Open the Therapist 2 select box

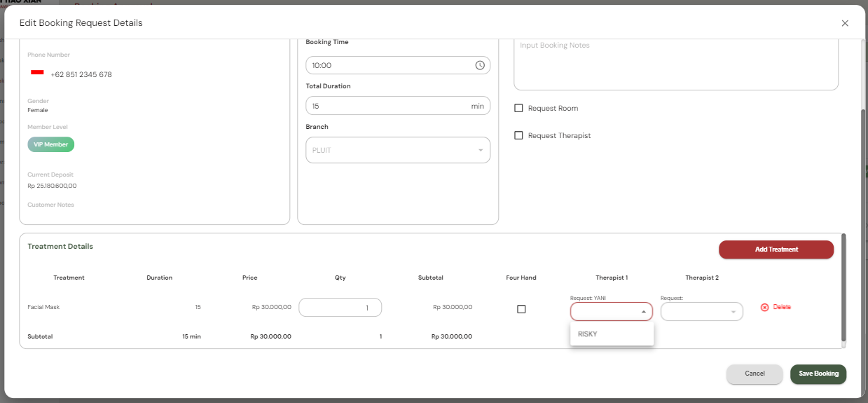tap(701, 312)
